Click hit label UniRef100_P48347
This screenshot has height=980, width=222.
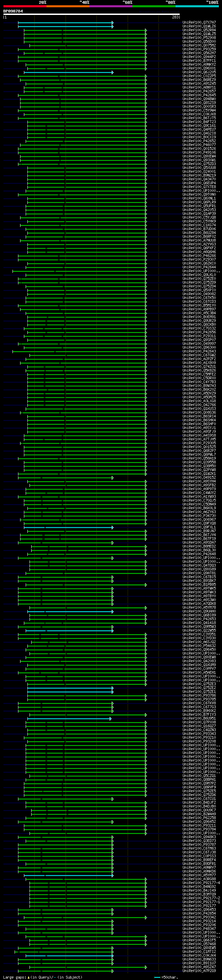pyautogui.click(x=199, y=929)
